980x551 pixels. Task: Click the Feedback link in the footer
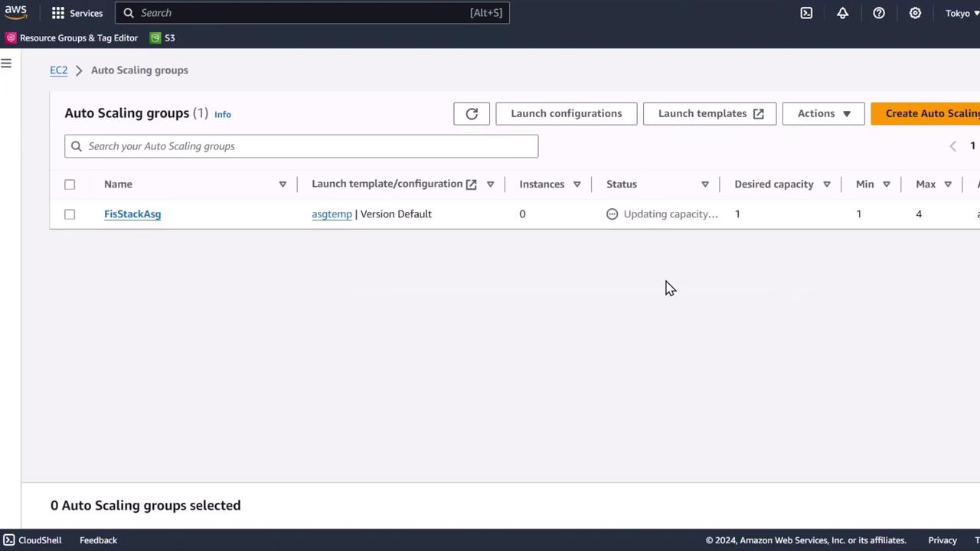click(98, 540)
